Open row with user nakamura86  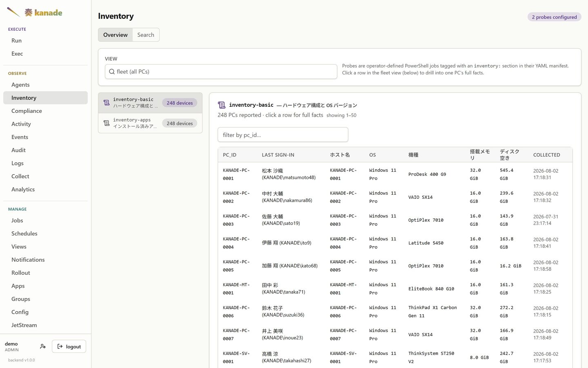[395, 197]
